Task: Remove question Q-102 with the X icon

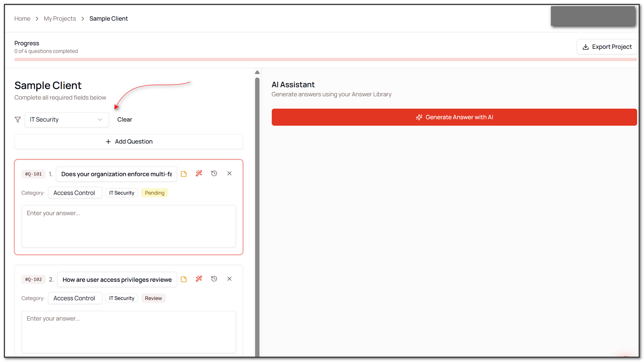Action: 229,279
